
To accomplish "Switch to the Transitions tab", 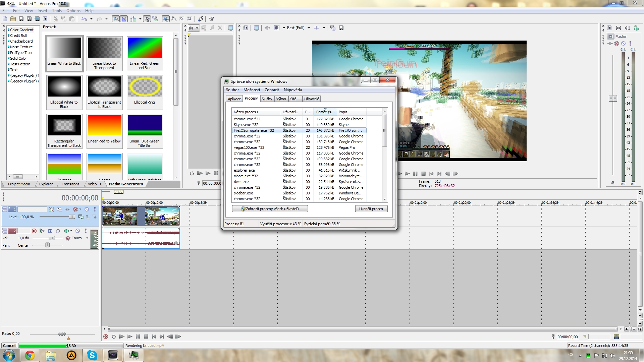I will 70,184.
